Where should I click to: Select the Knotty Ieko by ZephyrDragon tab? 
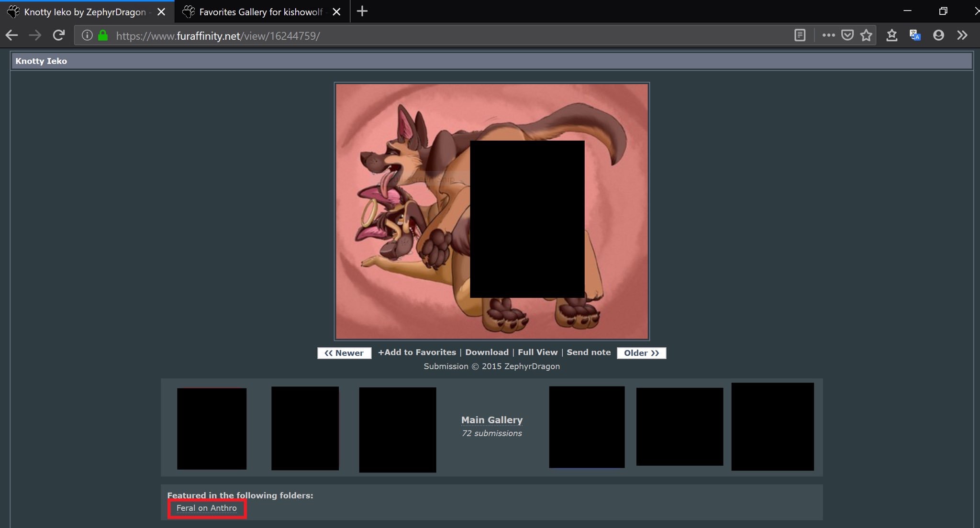pyautogui.click(x=87, y=12)
